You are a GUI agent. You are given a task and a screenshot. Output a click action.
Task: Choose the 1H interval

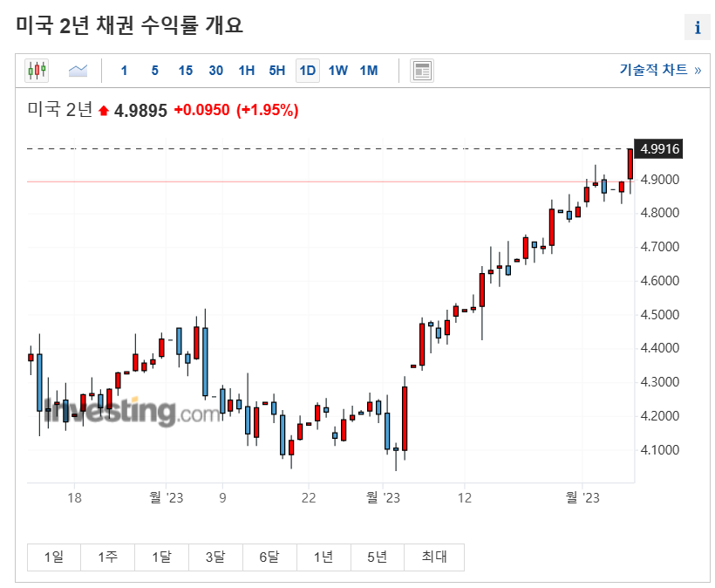pyautogui.click(x=247, y=71)
